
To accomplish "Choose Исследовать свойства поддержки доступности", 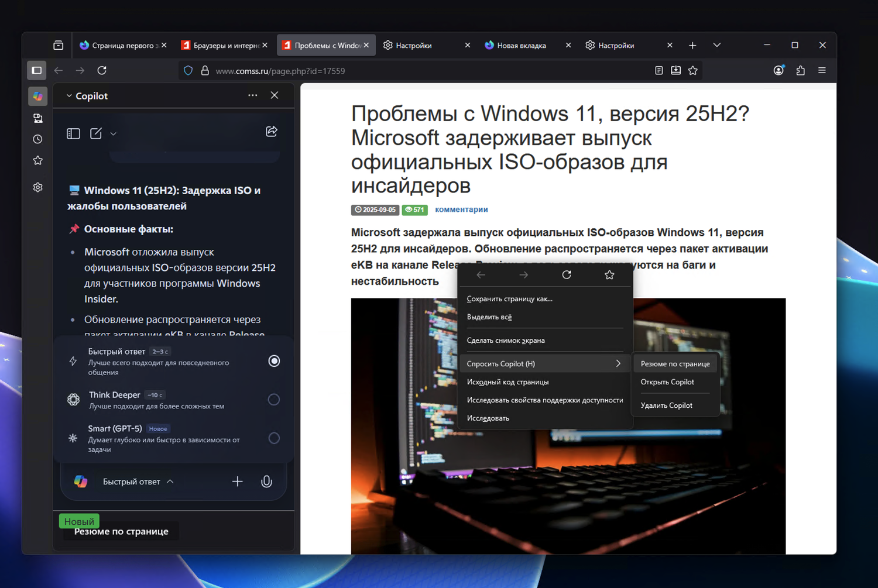I will point(546,400).
